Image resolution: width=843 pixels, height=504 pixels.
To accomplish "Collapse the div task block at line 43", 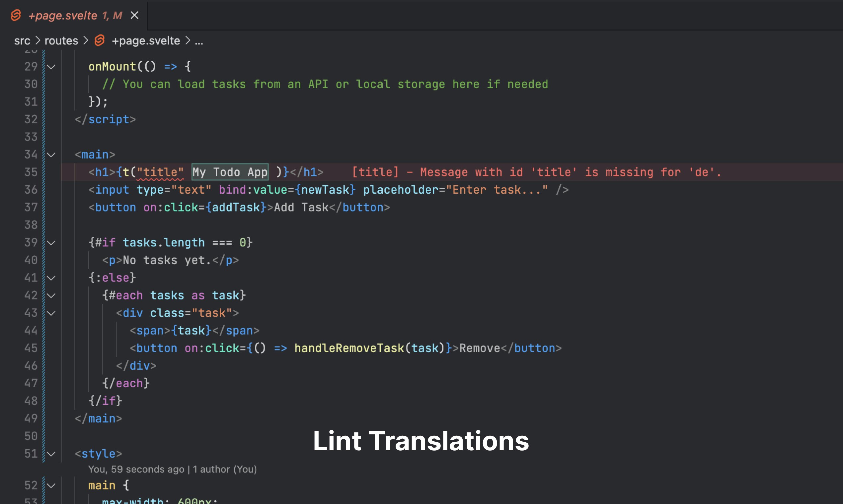I will click(x=51, y=313).
